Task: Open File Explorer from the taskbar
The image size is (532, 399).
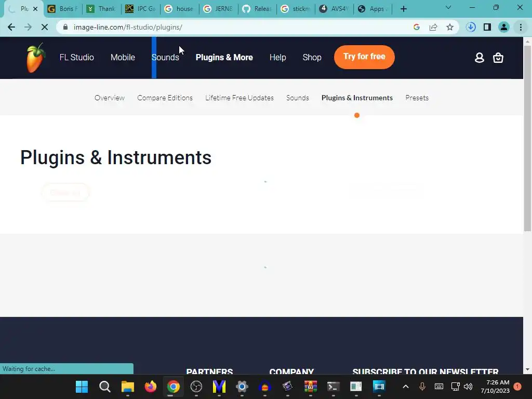Action: tap(128, 387)
